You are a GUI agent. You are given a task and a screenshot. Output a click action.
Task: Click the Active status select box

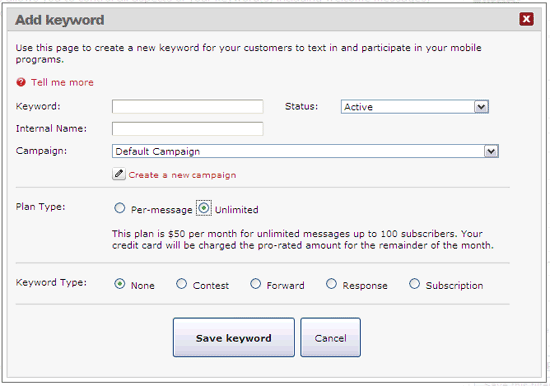click(415, 107)
